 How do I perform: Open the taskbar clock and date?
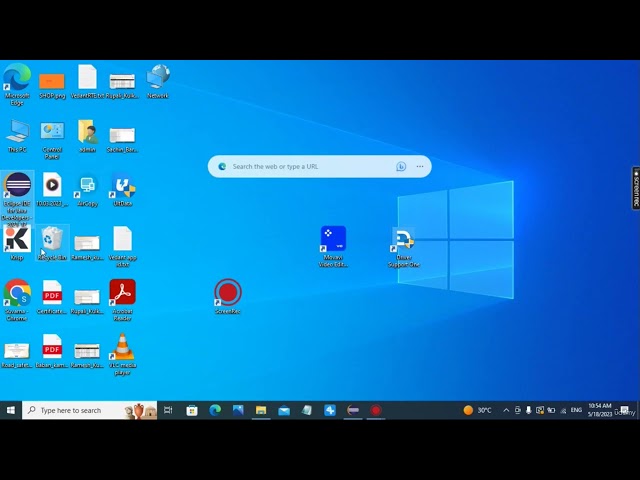tap(600, 410)
